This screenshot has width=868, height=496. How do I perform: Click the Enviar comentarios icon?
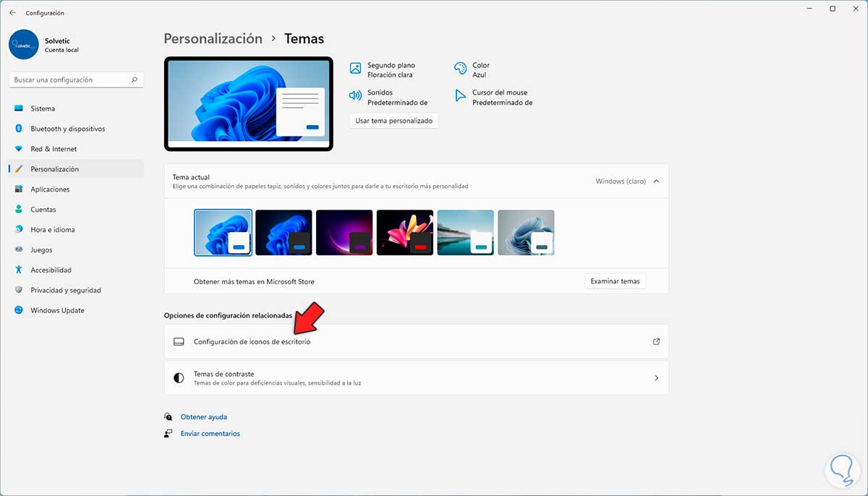(x=169, y=434)
